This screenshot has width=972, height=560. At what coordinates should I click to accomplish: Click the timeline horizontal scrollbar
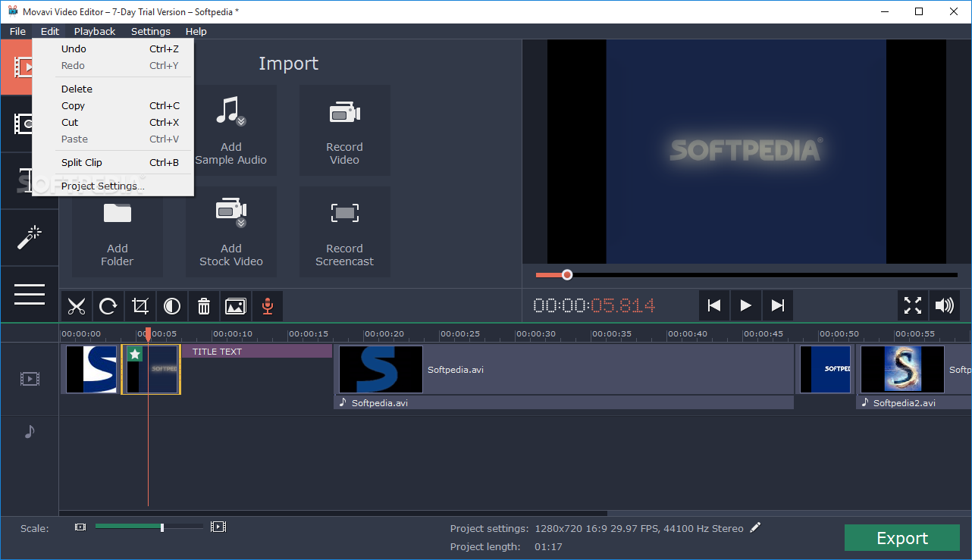334,513
